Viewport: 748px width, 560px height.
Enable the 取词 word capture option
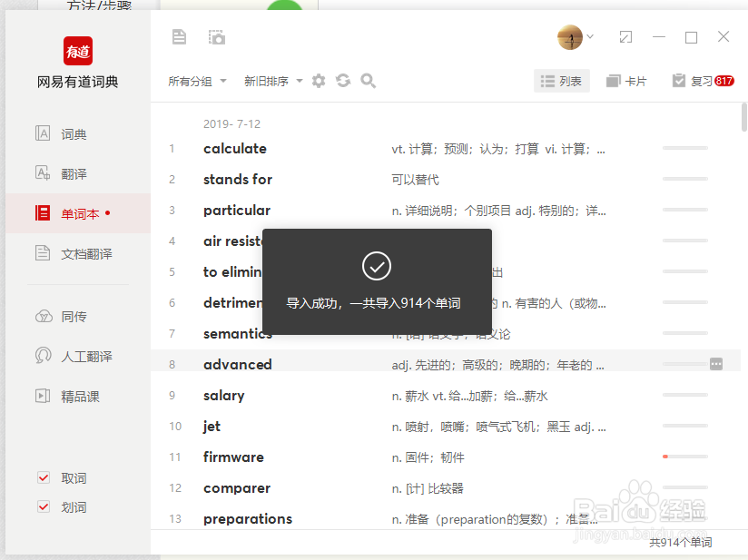[42, 477]
